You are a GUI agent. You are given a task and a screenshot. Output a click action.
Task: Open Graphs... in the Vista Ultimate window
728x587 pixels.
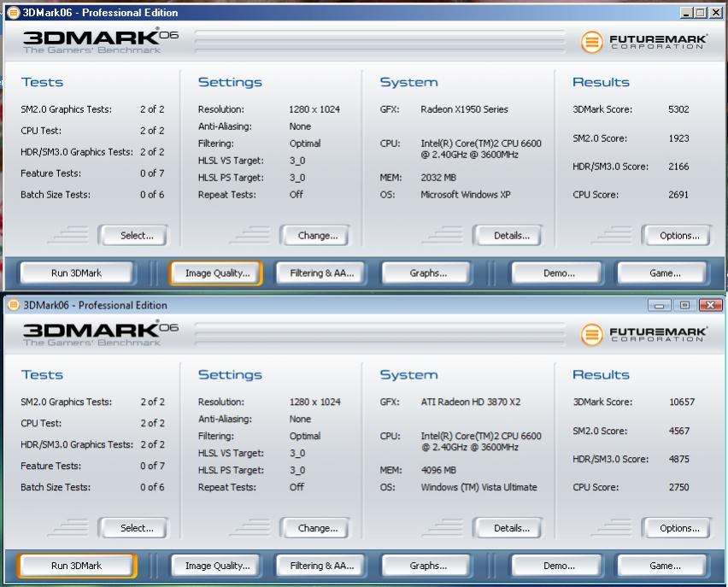(x=426, y=566)
